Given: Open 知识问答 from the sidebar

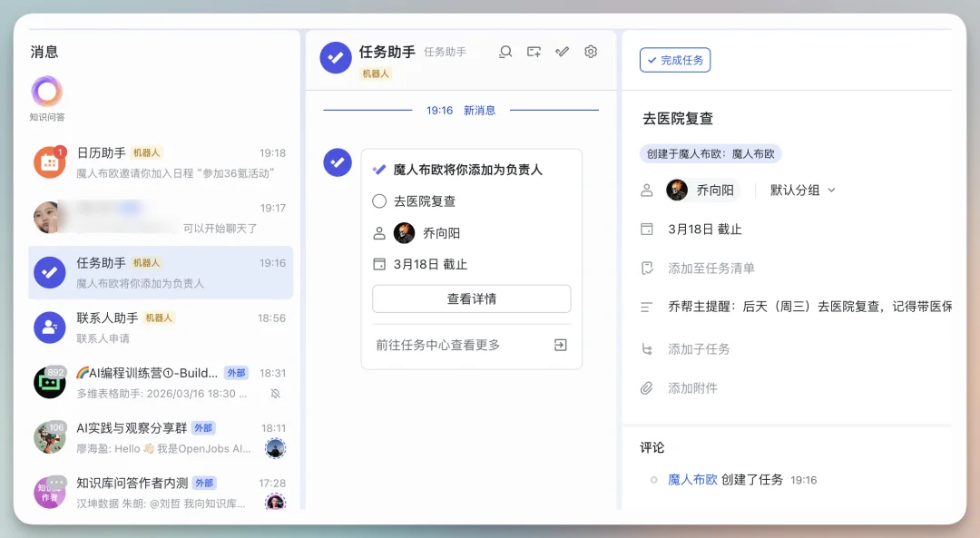Looking at the screenshot, I should 45,93.
